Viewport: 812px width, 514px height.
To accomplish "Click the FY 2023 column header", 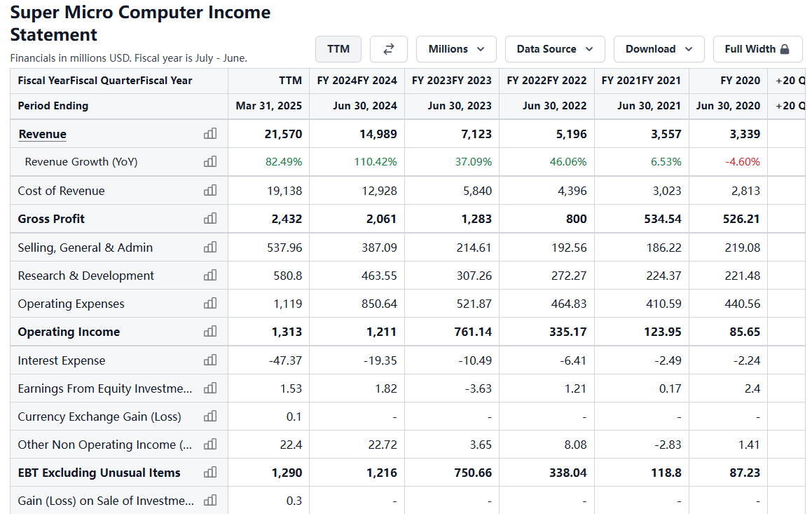I will pos(452,81).
